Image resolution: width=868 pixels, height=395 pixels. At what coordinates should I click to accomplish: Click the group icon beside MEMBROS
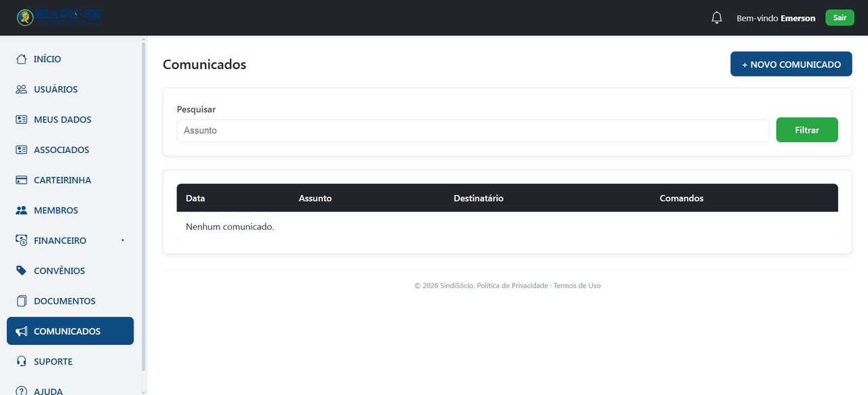pyautogui.click(x=22, y=210)
